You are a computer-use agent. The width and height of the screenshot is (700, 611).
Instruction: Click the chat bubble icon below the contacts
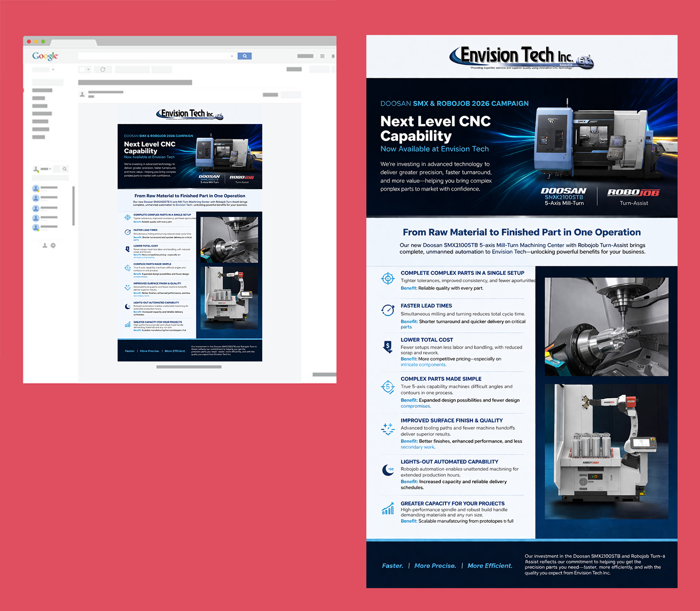(53, 245)
